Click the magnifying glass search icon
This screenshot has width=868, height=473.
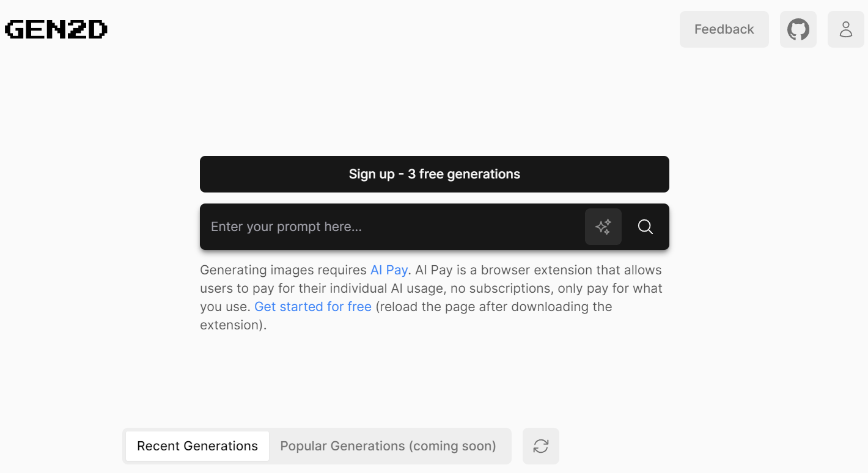(x=645, y=227)
